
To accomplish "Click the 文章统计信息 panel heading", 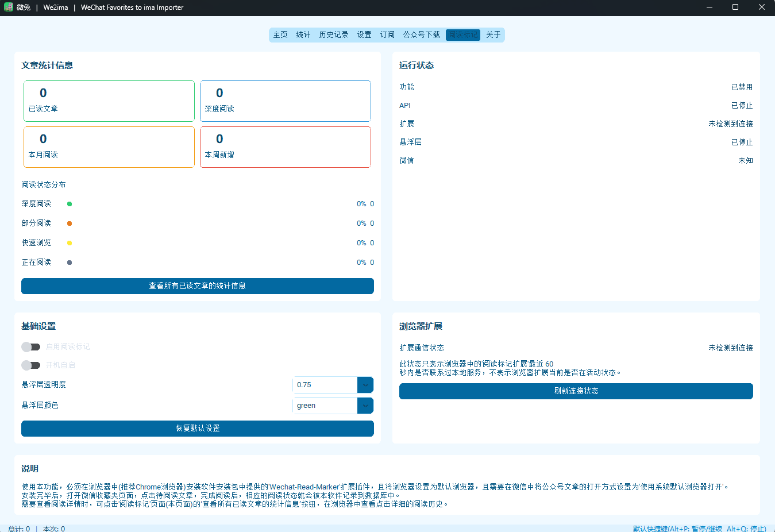I will coord(47,65).
